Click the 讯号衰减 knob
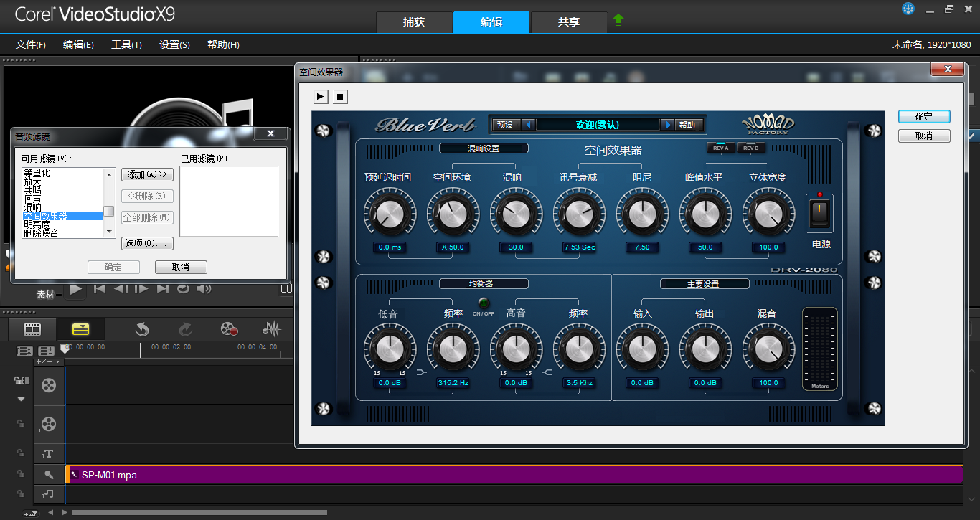The image size is (980, 520). 578,213
